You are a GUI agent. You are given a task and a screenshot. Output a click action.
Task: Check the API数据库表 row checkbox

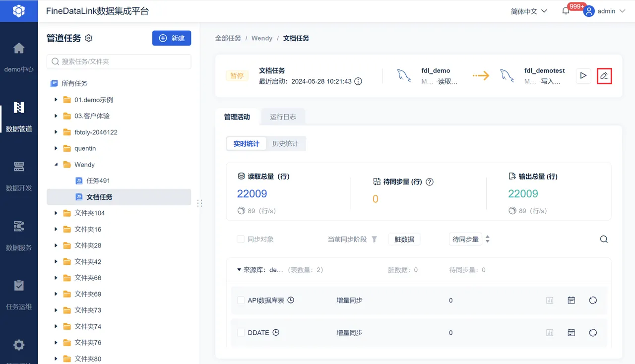[241, 300]
